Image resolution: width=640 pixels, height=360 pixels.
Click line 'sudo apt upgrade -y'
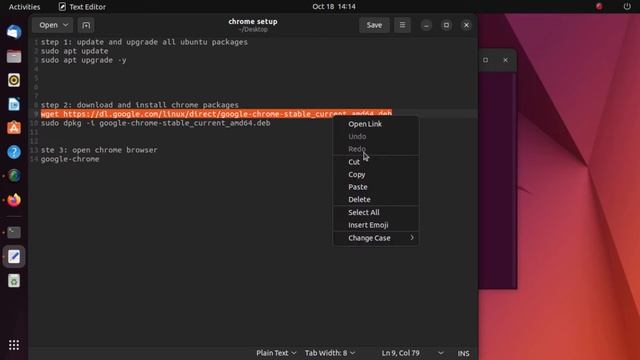[84, 60]
